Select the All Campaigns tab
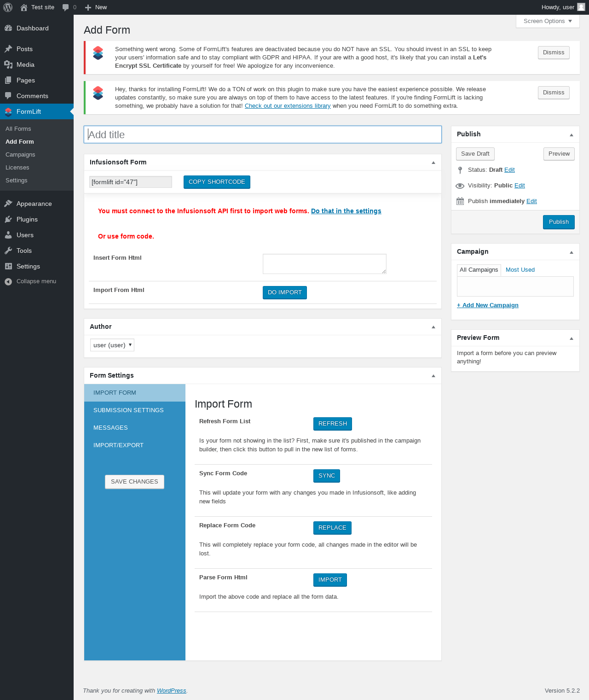 pyautogui.click(x=479, y=270)
